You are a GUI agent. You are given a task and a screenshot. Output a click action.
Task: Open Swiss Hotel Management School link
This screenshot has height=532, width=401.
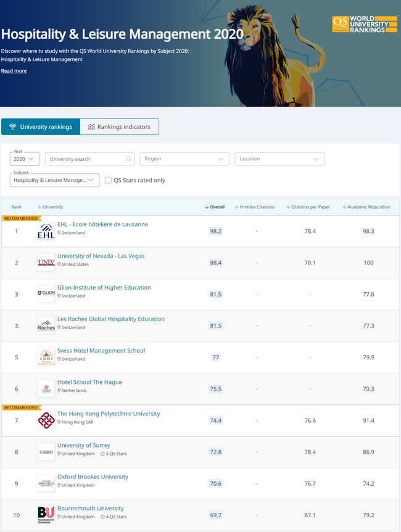[x=101, y=351]
